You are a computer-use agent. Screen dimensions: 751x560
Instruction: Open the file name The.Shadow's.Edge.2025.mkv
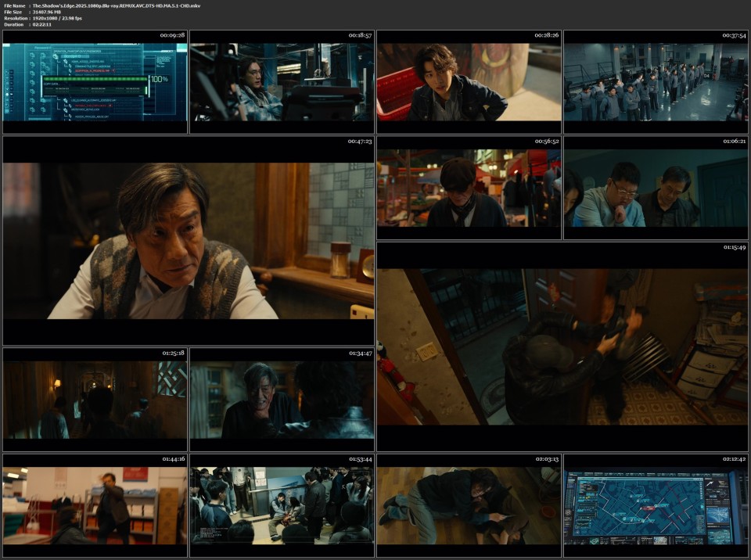pos(102,5)
